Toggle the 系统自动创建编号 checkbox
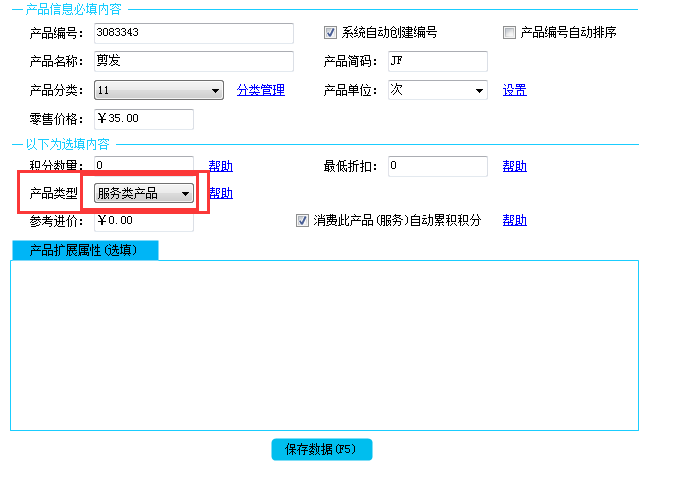The height and width of the screenshot is (482, 681). [331, 32]
